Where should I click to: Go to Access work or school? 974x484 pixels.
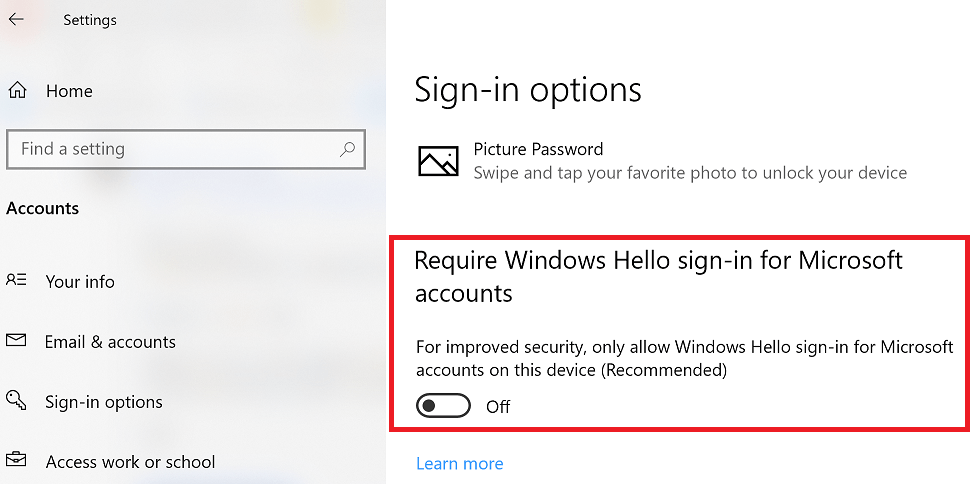(x=130, y=462)
